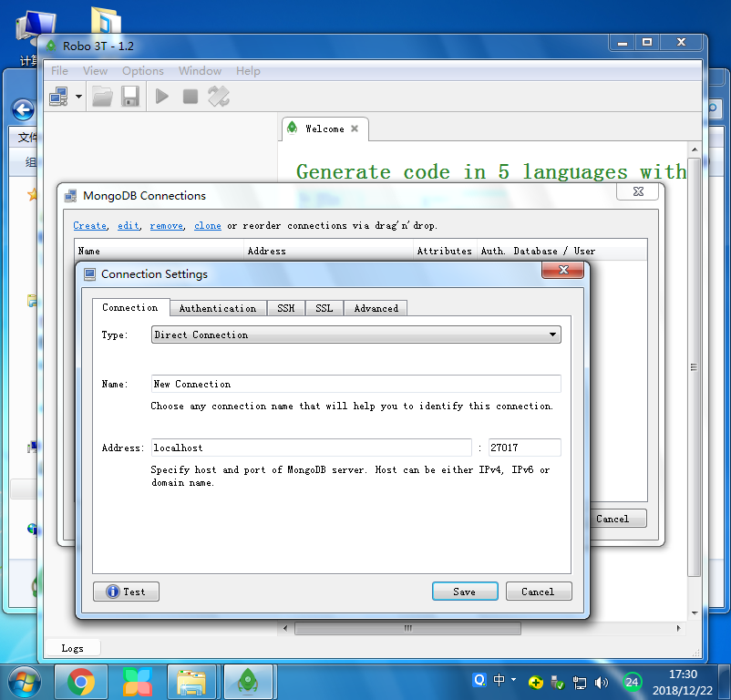The width and height of the screenshot is (731, 700).
Task: Switch to the SSH tab
Action: [x=286, y=308]
